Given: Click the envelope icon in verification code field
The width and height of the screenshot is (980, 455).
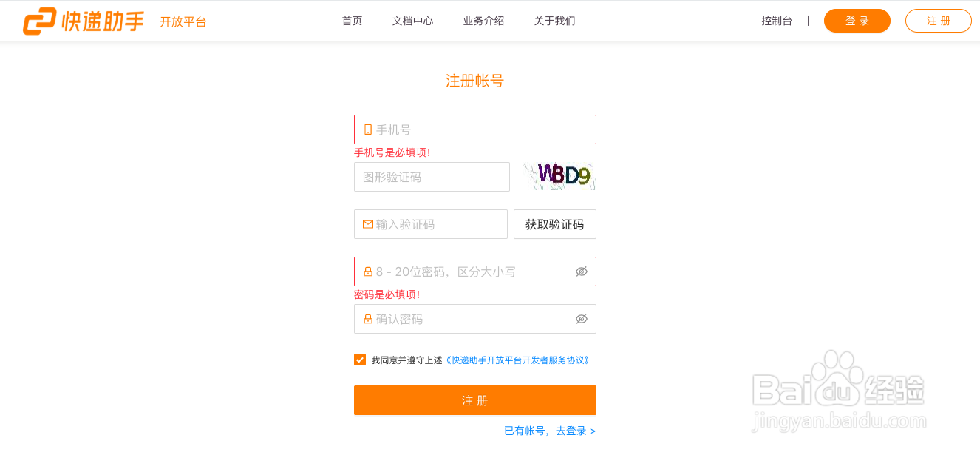Looking at the screenshot, I should coord(367,224).
